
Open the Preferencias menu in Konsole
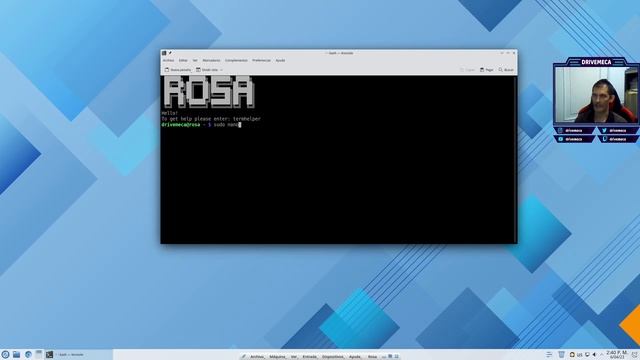tap(261, 60)
